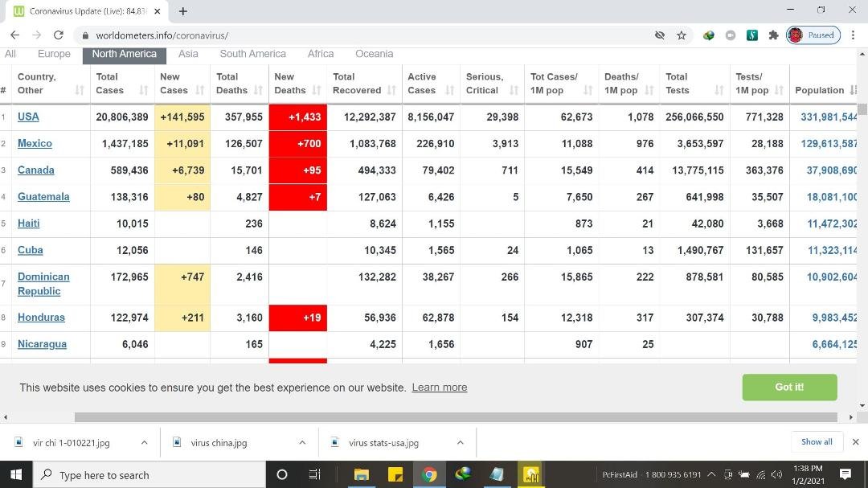Screen dimensions: 868x488
Task: Sort table by Serious, Critical
Action: [492, 84]
